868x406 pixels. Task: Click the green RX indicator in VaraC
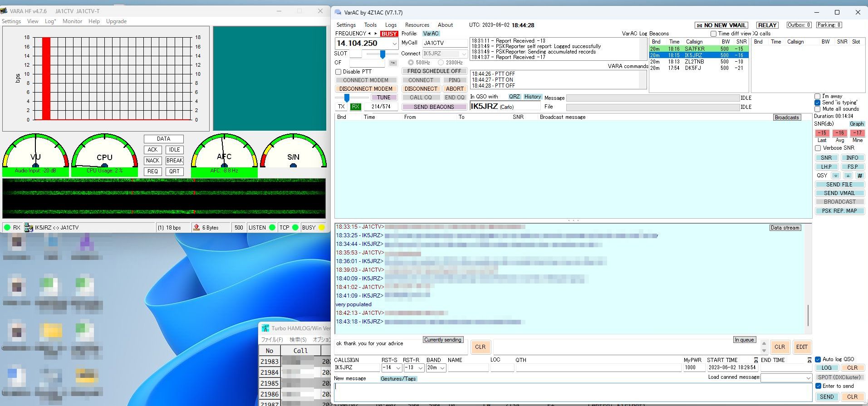pyautogui.click(x=356, y=107)
